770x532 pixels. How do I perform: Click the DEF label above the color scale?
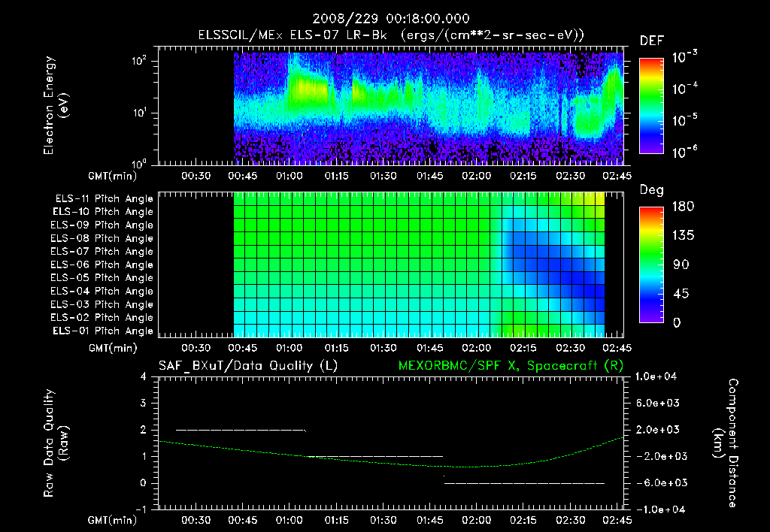pos(651,41)
